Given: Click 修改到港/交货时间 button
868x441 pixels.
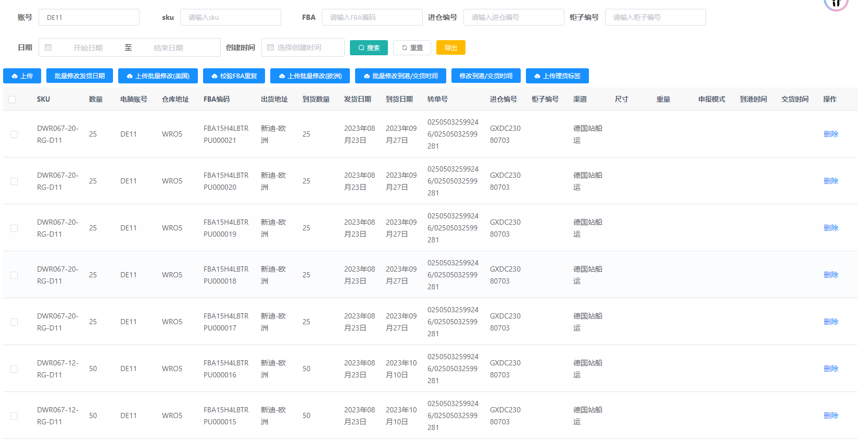Looking at the screenshot, I should (x=486, y=76).
